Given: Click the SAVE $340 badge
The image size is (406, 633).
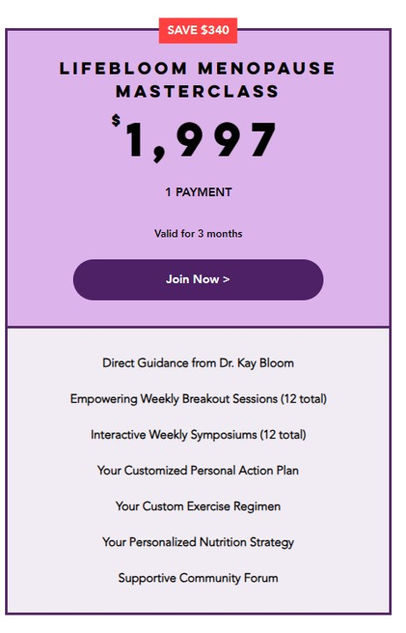Looking at the screenshot, I should [198, 30].
